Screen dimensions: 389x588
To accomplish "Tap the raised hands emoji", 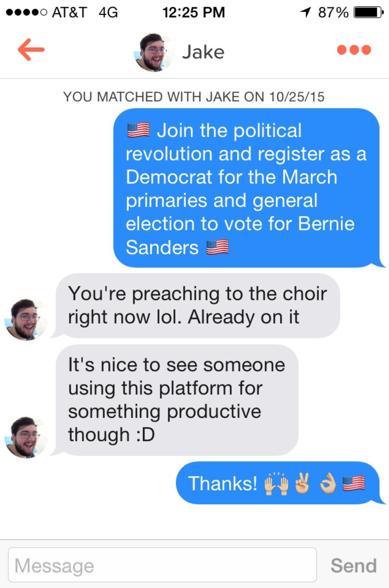I will coord(276,484).
